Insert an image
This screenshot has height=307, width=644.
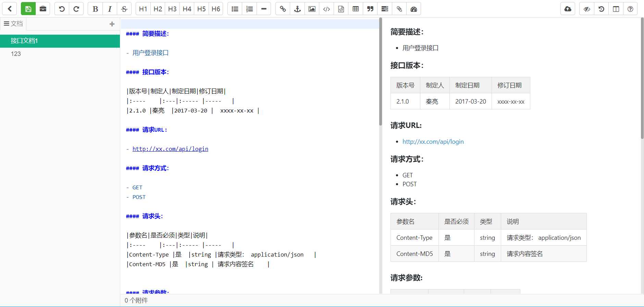click(312, 9)
